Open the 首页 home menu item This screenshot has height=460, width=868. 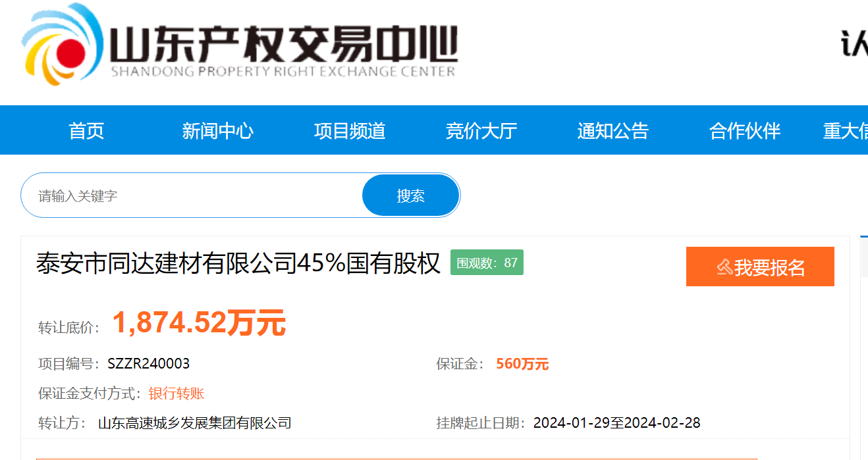pos(86,130)
